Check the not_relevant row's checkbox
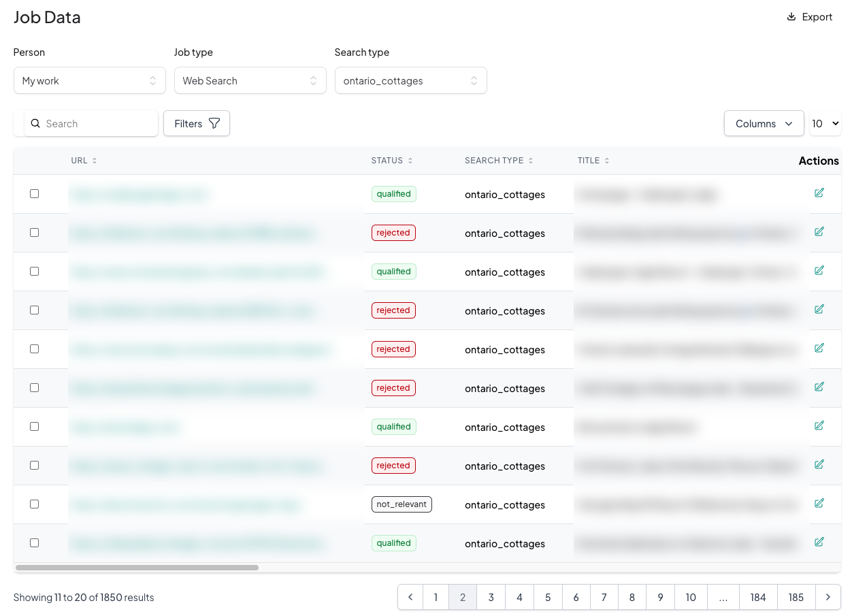This screenshot has height=616, width=852. (x=35, y=504)
